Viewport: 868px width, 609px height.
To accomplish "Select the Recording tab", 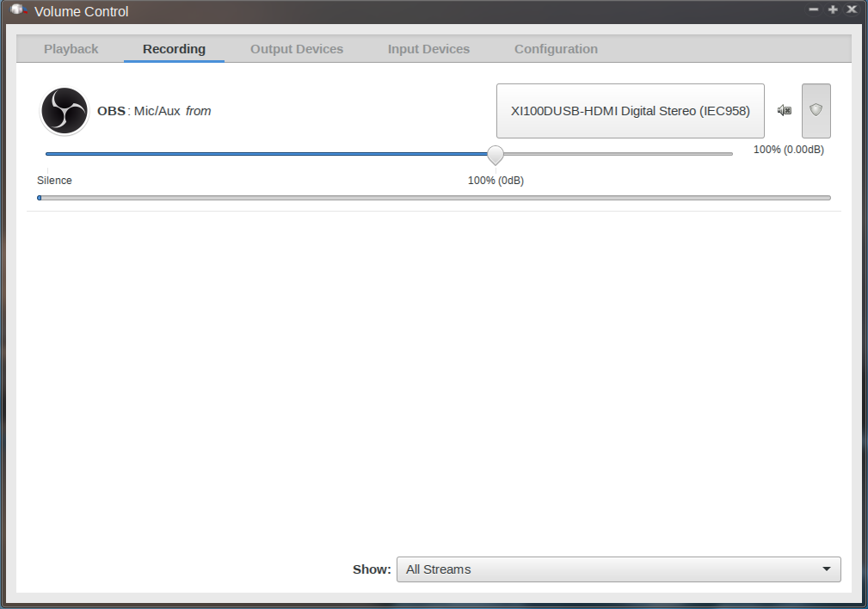I will pos(174,49).
